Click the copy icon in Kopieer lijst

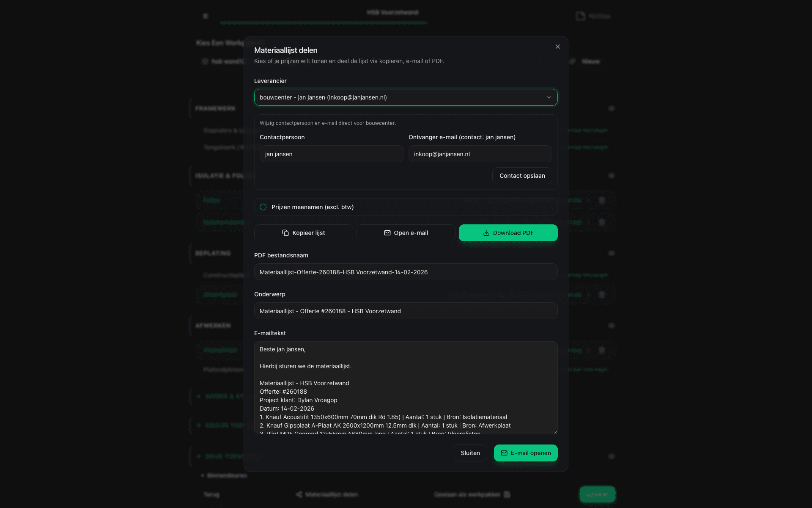pyautogui.click(x=285, y=233)
